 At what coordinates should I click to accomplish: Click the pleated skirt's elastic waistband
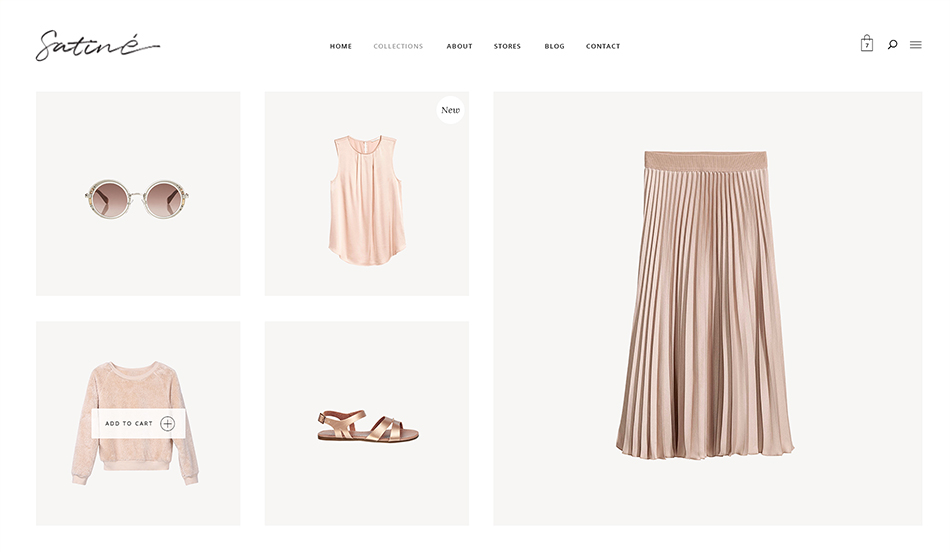(705, 158)
